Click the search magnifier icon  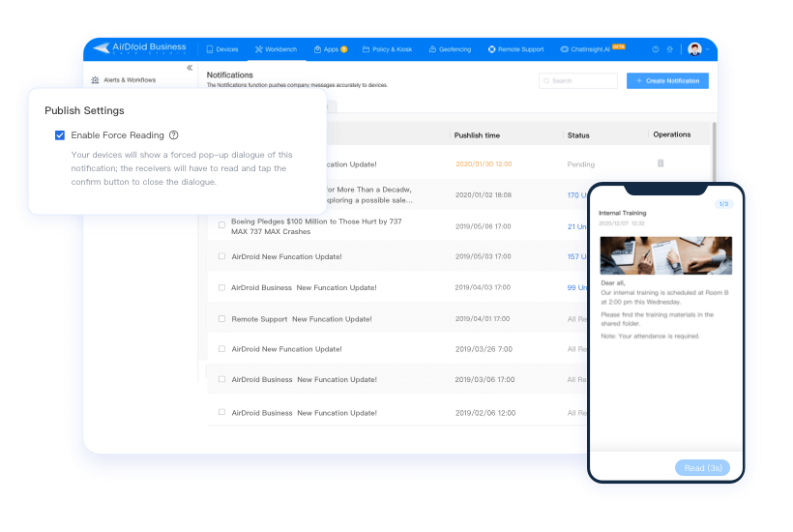[x=546, y=81]
